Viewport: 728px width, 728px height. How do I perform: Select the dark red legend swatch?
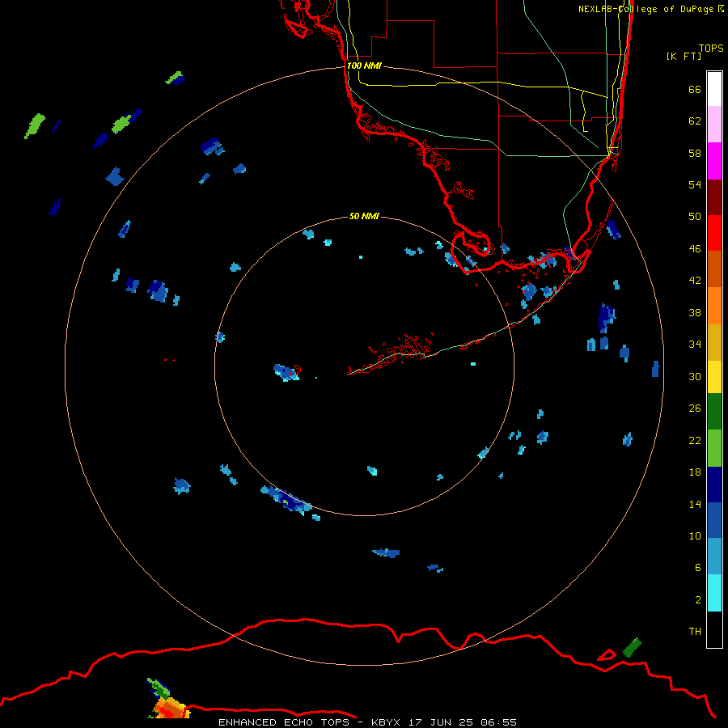pyautogui.click(x=714, y=197)
